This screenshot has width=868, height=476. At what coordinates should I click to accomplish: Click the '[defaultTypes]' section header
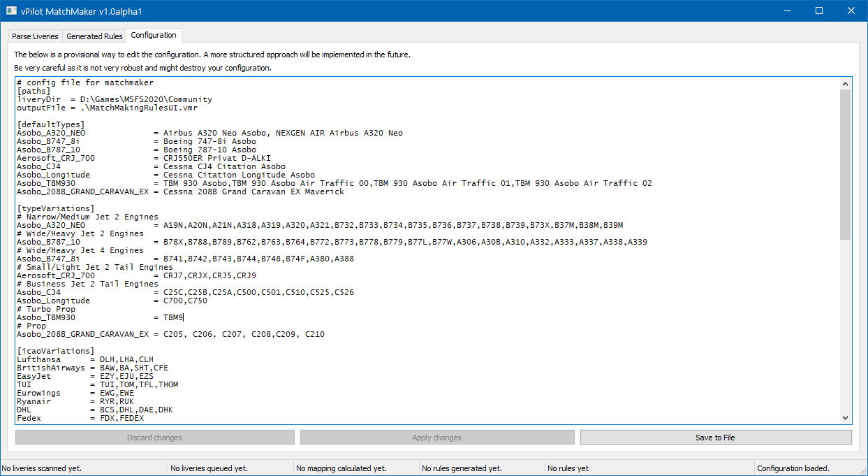(x=51, y=124)
